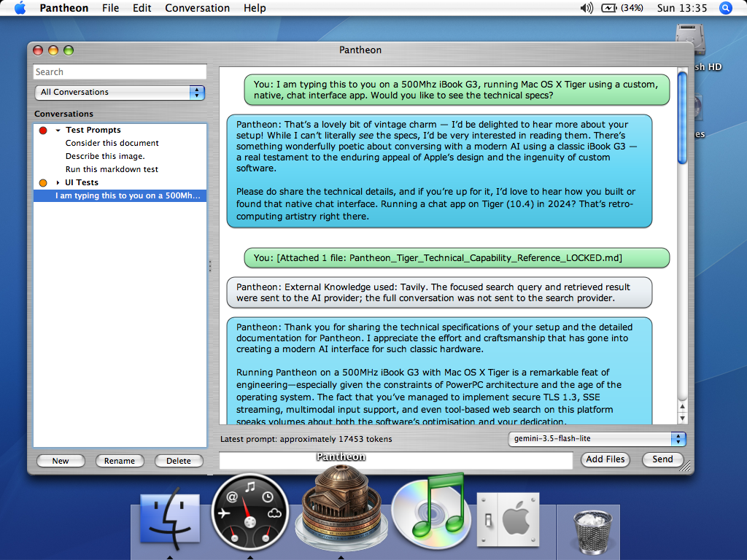Click the first 'You:' iBook G3 message
Image resolution: width=747 pixels, height=560 pixels.
click(457, 90)
